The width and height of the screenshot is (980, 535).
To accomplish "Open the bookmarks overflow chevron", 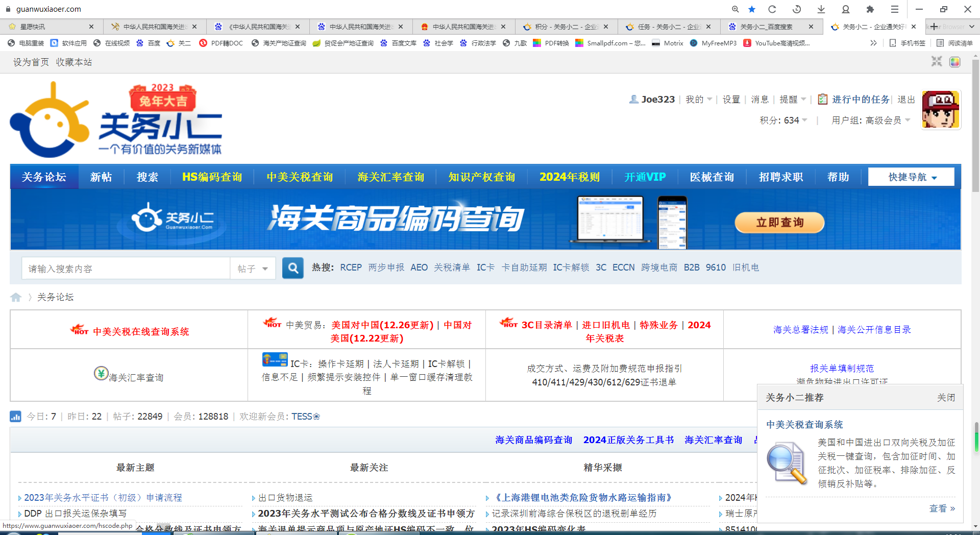I will pyautogui.click(x=873, y=43).
